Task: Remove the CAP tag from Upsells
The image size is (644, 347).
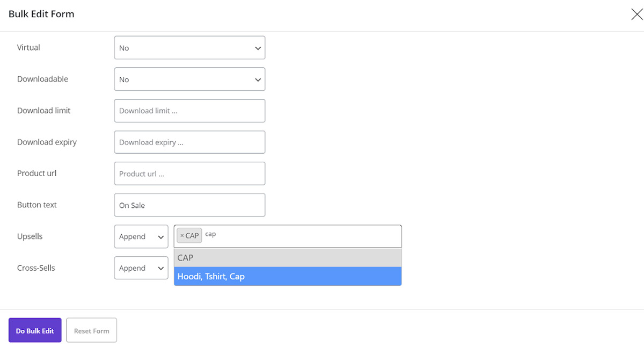Action: [182, 236]
